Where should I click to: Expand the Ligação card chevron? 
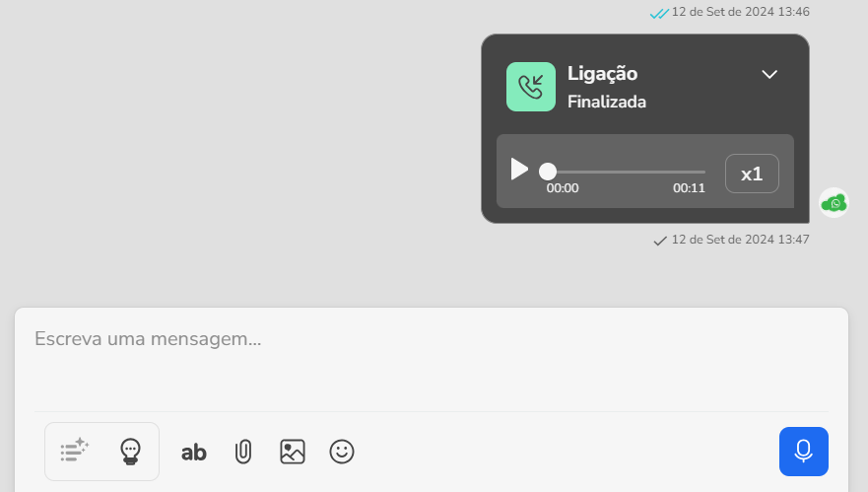(x=769, y=74)
